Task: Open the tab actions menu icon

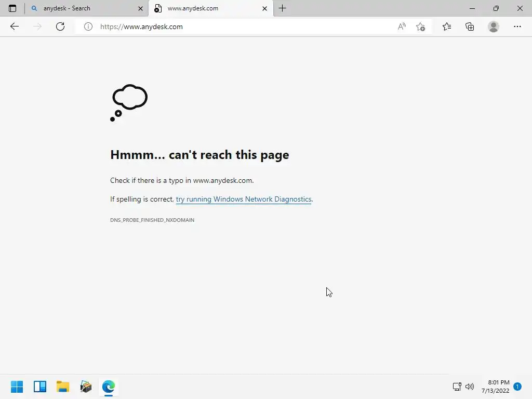Action: pos(12,8)
